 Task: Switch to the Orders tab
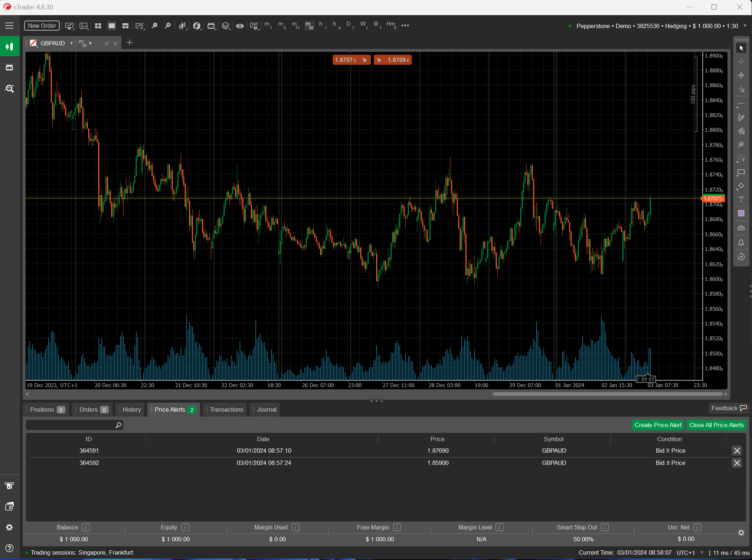93,410
